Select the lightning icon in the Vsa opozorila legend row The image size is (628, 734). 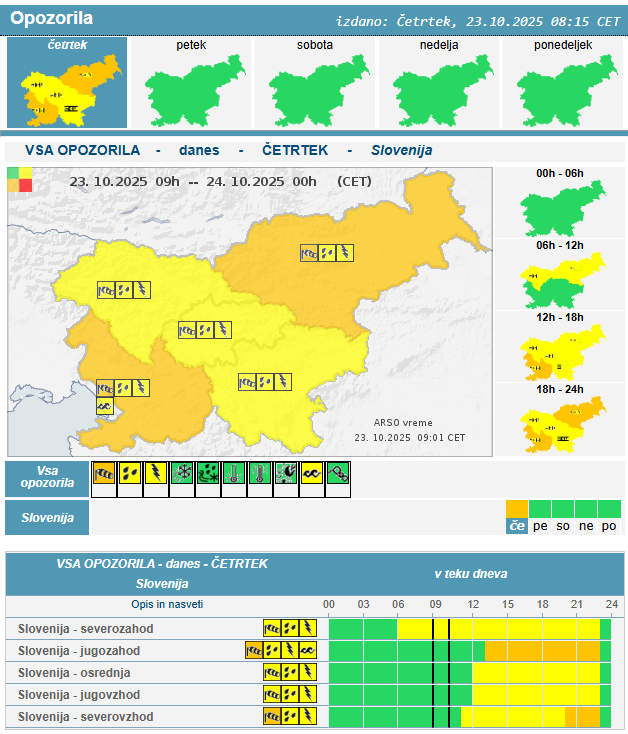tap(157, 473)
